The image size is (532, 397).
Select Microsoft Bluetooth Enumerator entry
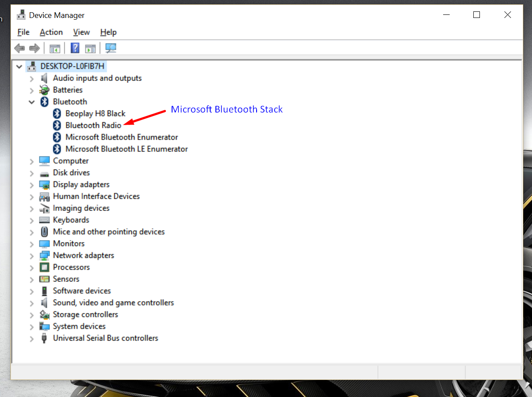point(122,137)
